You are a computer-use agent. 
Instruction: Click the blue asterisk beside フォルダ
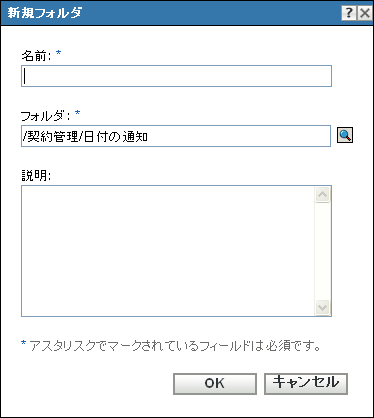77,113
